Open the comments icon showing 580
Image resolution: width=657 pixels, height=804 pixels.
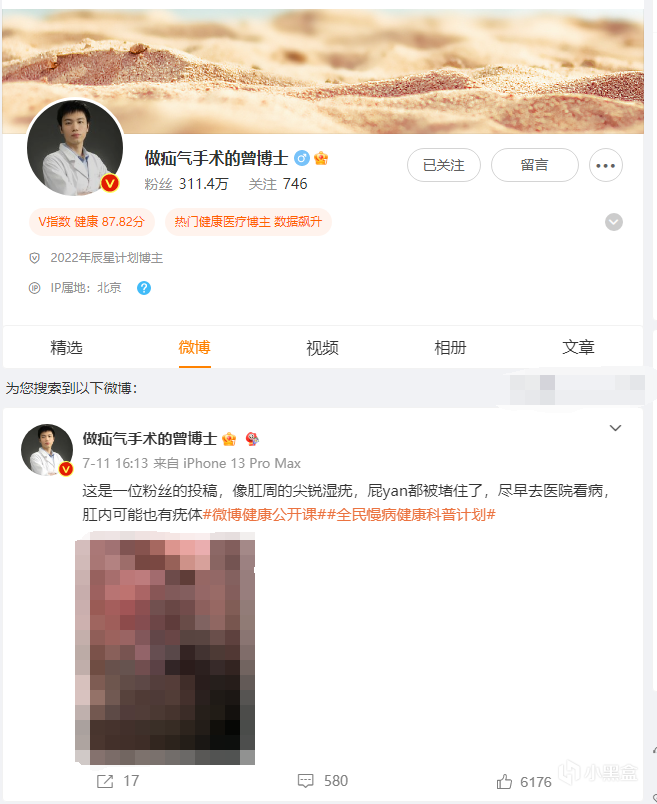coord(306,781)
